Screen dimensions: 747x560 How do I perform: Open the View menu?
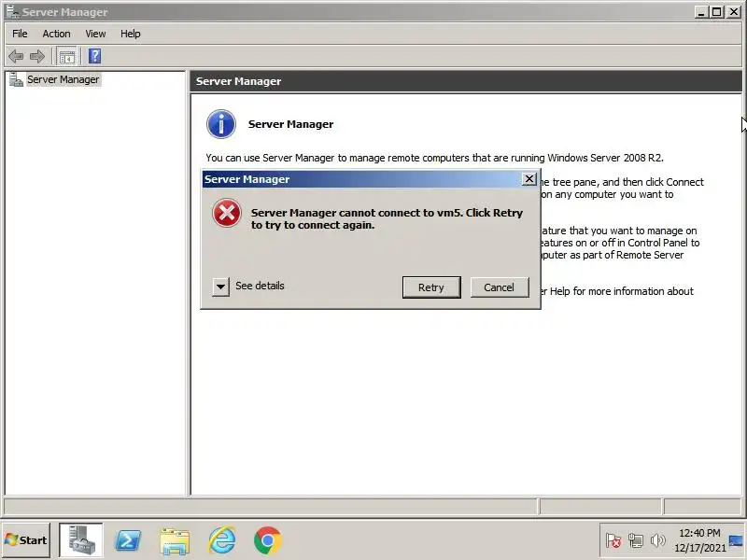coord(95,34)
